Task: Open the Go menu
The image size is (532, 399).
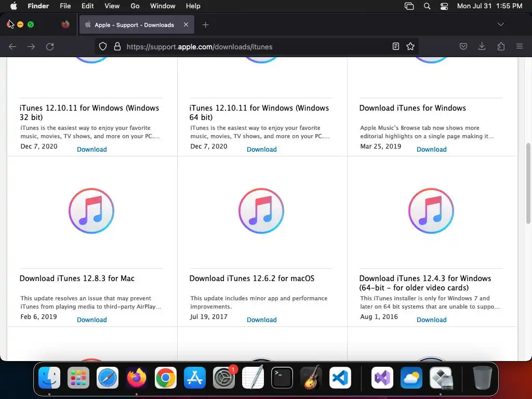Action: (x=135, y=6)
